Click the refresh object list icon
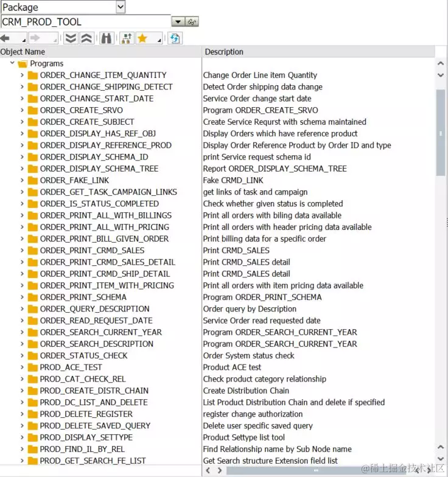The image size is (448, 477). pyautogui.click(x=175, y=38)
